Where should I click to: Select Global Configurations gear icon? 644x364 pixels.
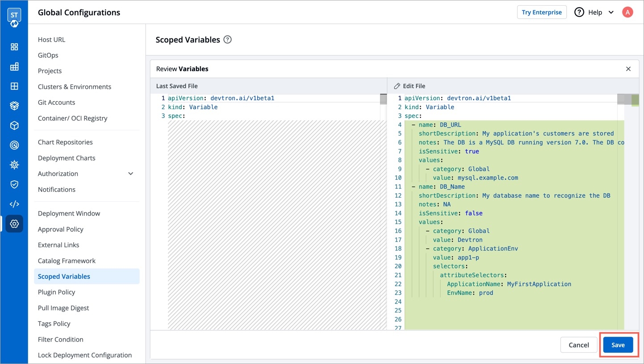pos(14,224)
